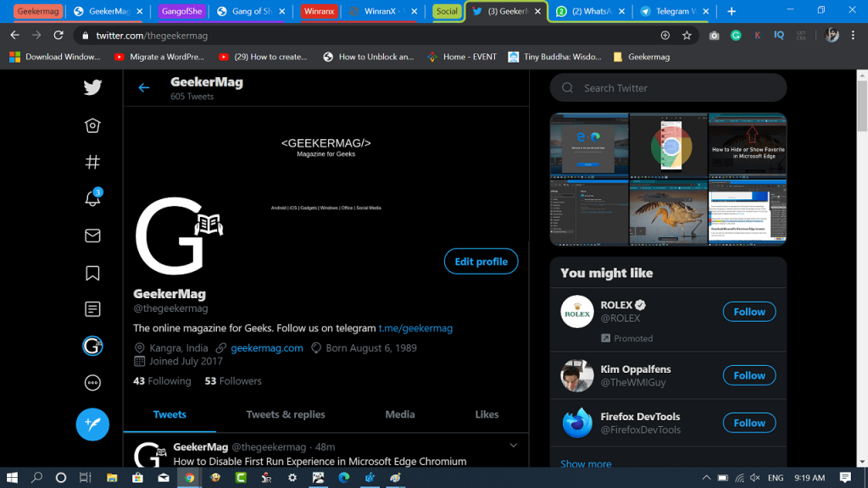Open Geekermag bookmark folder
Screen dimensions: 868x488
[642, 57]
